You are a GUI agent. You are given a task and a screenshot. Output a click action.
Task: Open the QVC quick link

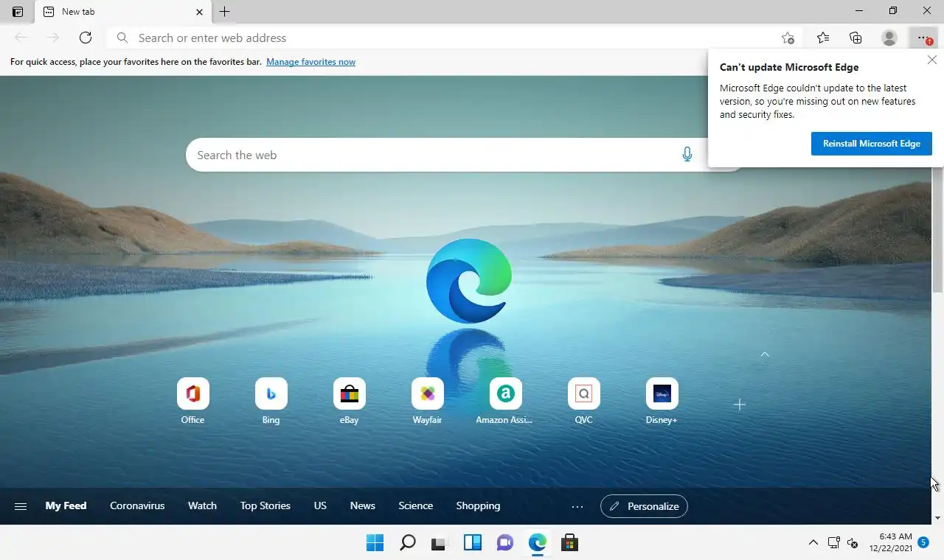(583, 402)
